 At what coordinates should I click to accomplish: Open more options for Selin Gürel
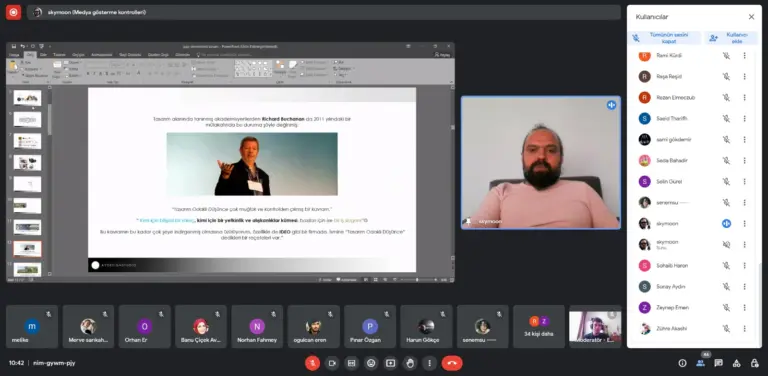[x=744, y=182]
